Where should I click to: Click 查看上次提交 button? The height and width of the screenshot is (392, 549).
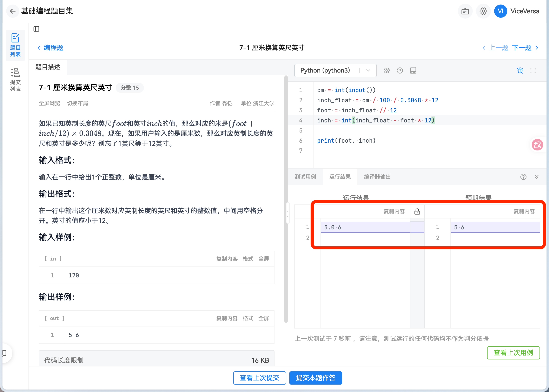(259, 378)
